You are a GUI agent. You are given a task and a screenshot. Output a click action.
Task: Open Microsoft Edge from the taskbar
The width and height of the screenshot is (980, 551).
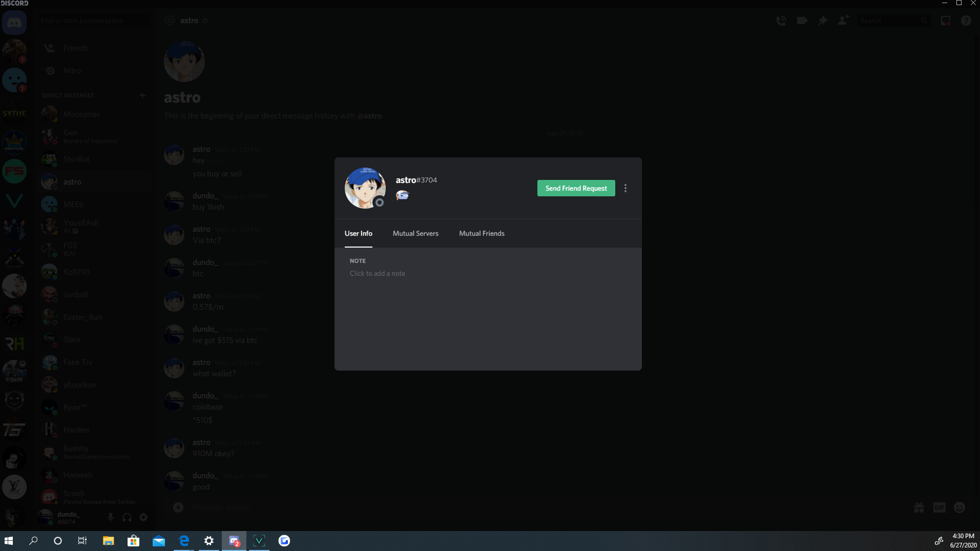tap(184, 541)
